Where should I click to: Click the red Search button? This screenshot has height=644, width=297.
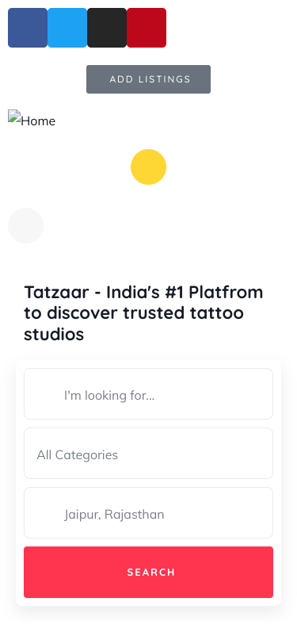point(149,572)
